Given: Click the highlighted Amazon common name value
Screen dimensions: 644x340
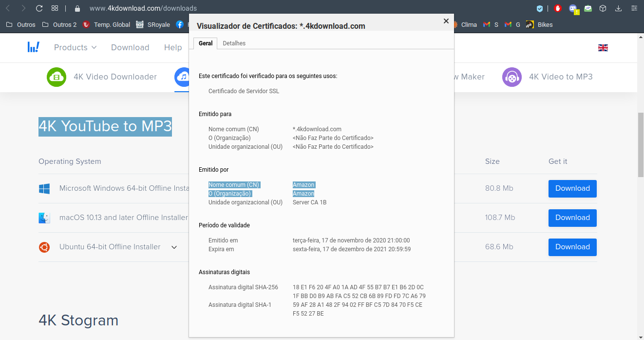Looking at the screenshot, I should 304,185.
